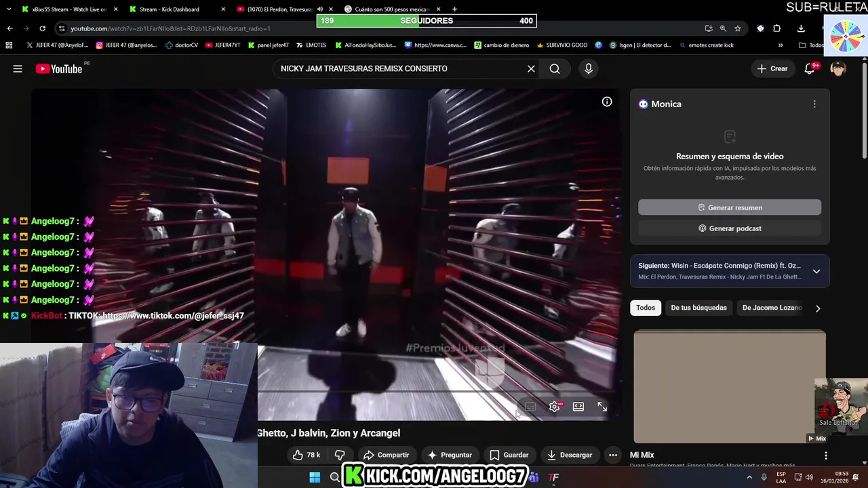Open more actions ellipsis under video
Screen dimensions: 868x488
point(613,455)
